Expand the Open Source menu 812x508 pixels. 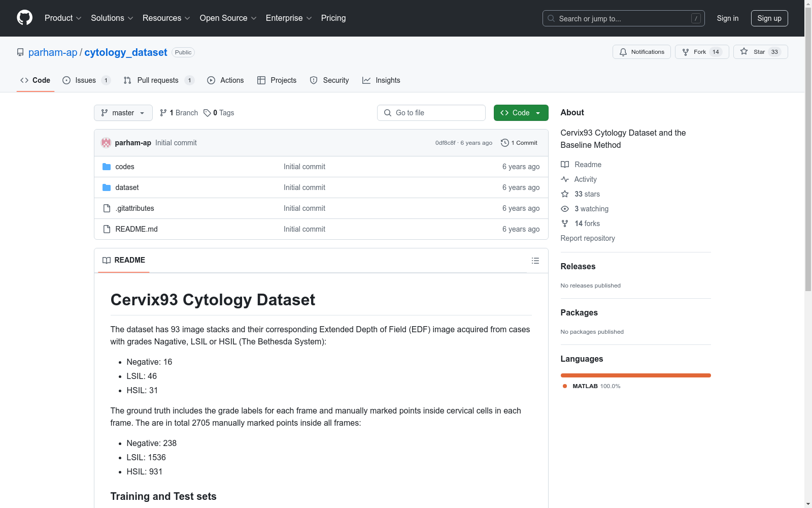click(x=228, y=18)
